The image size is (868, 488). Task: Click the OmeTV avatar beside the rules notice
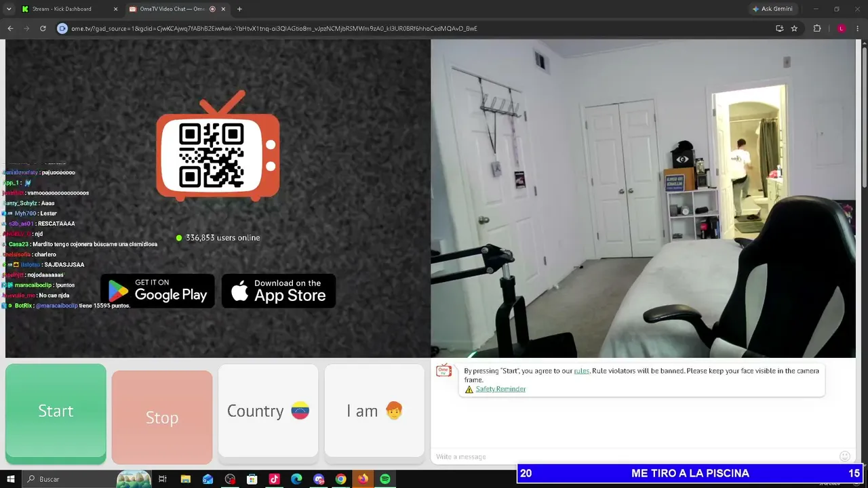coord(443,370)
